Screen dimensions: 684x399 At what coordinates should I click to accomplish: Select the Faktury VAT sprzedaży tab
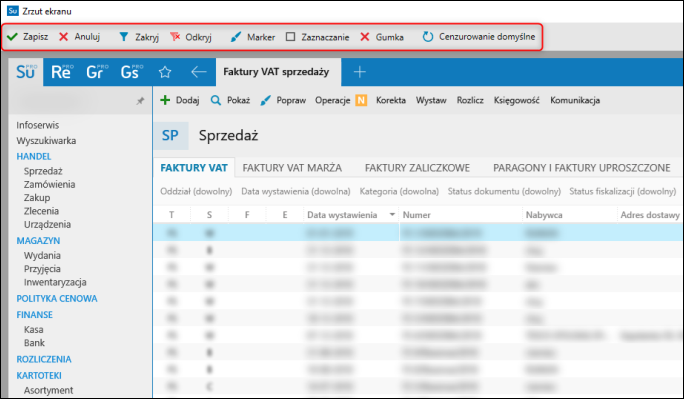(277, 72)
